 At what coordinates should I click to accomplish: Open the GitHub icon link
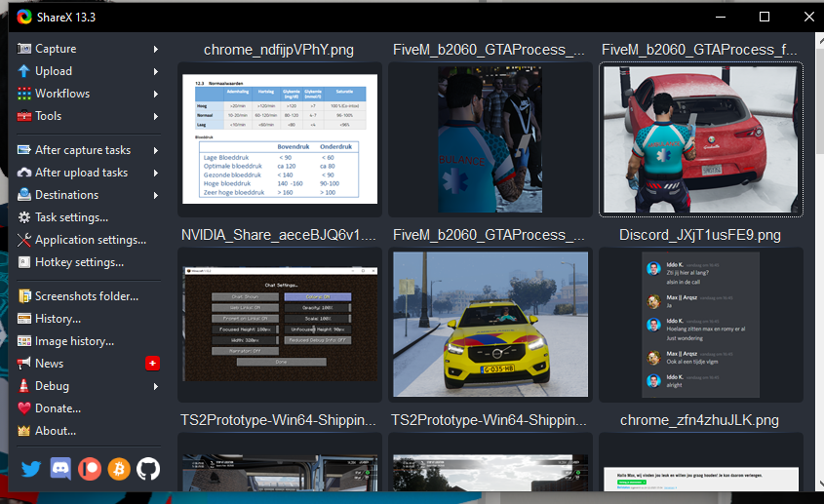[148, 469]
